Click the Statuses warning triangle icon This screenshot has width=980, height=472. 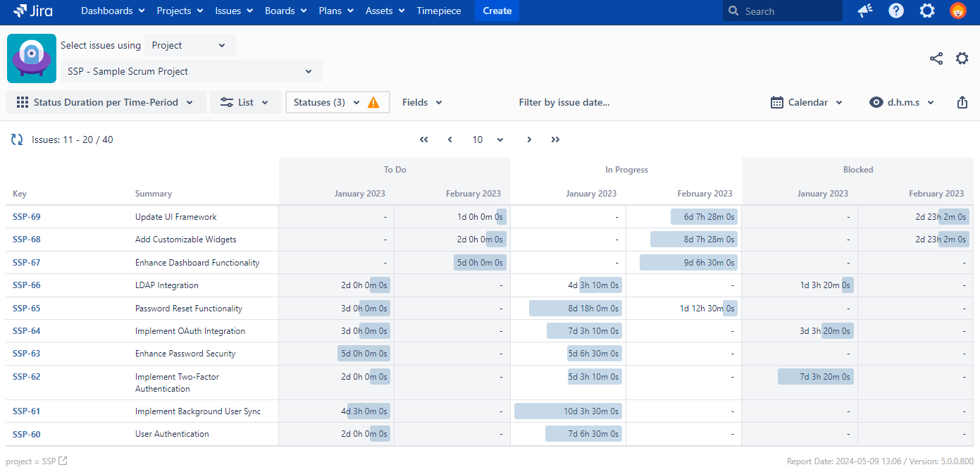(x=373, y=102)
